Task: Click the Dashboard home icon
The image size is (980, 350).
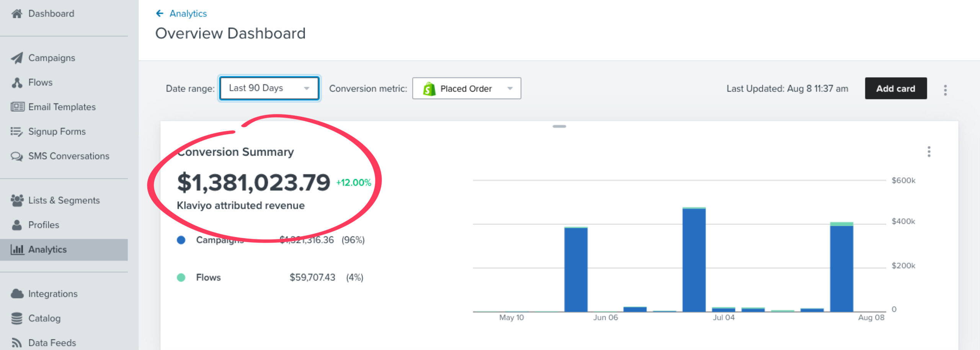Action: (16, 14)
